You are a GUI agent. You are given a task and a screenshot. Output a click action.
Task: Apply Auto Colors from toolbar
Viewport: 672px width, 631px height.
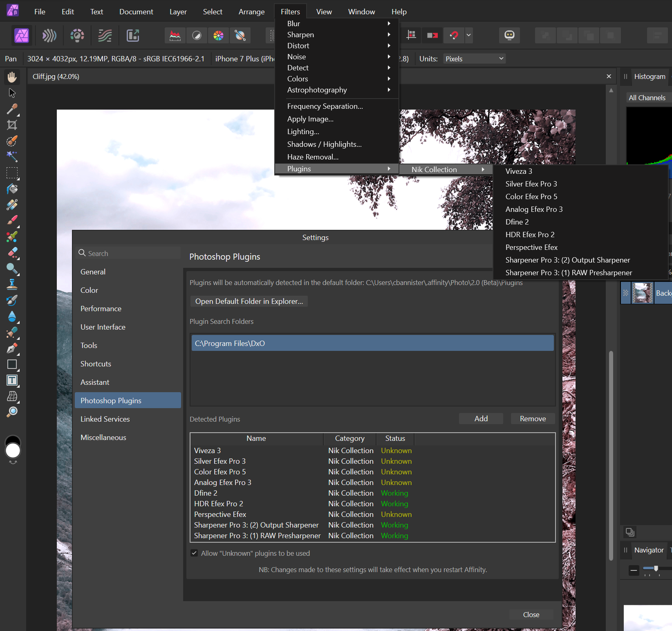pos(218,36)
